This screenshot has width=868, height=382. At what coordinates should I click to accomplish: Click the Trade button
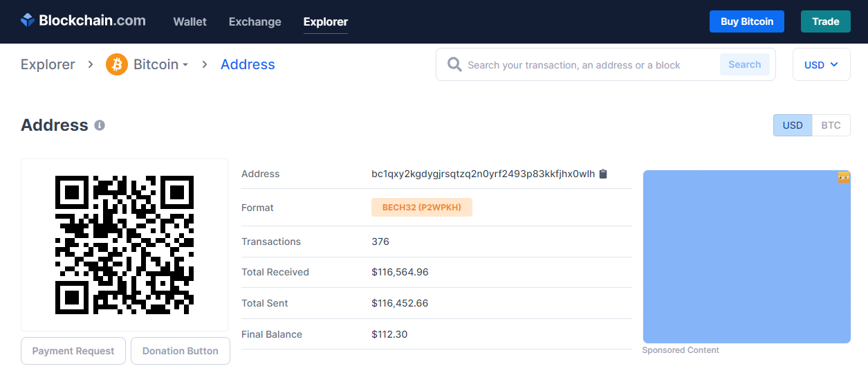click(825, 21)
